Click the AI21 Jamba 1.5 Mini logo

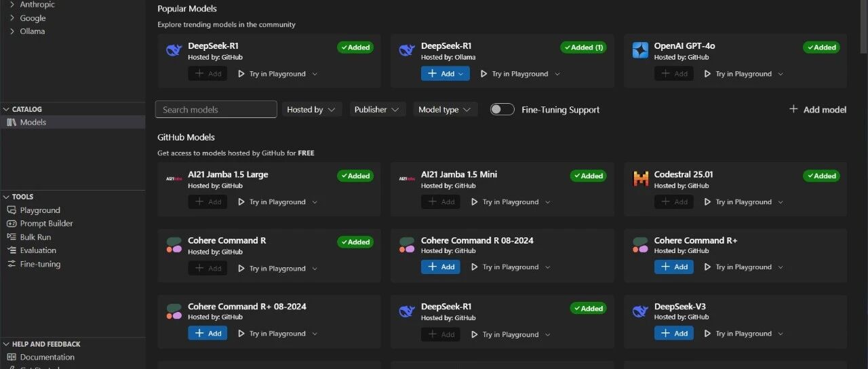pyautogui.click(x=407, y=179)
